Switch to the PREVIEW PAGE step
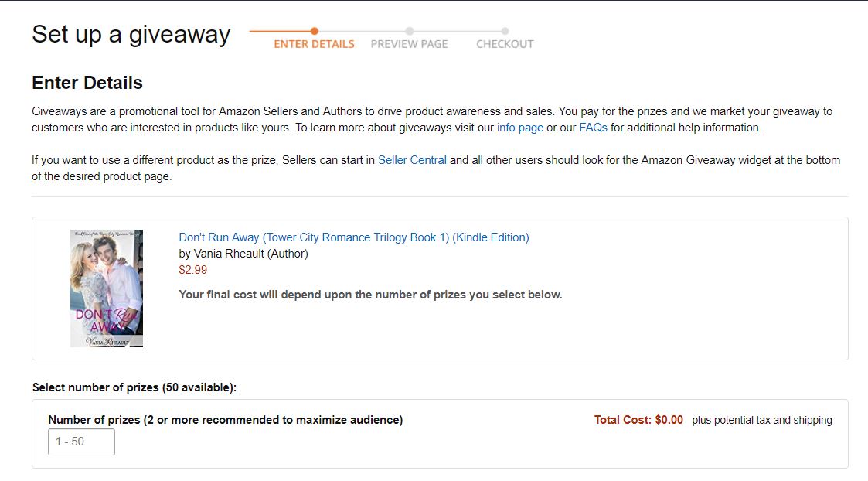 pyautogui.click(x=410, y=44)
